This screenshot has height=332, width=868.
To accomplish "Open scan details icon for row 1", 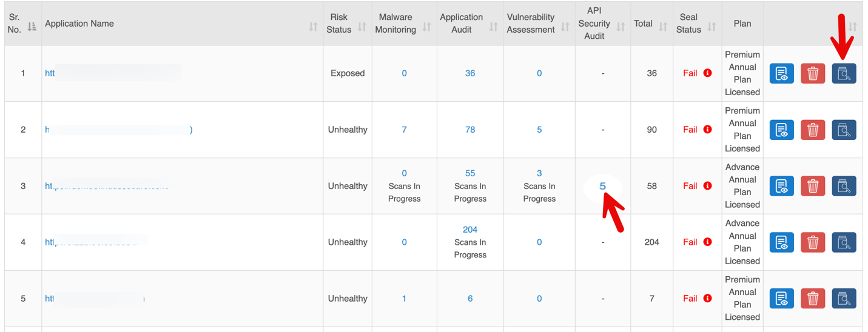I will point(844,73).
